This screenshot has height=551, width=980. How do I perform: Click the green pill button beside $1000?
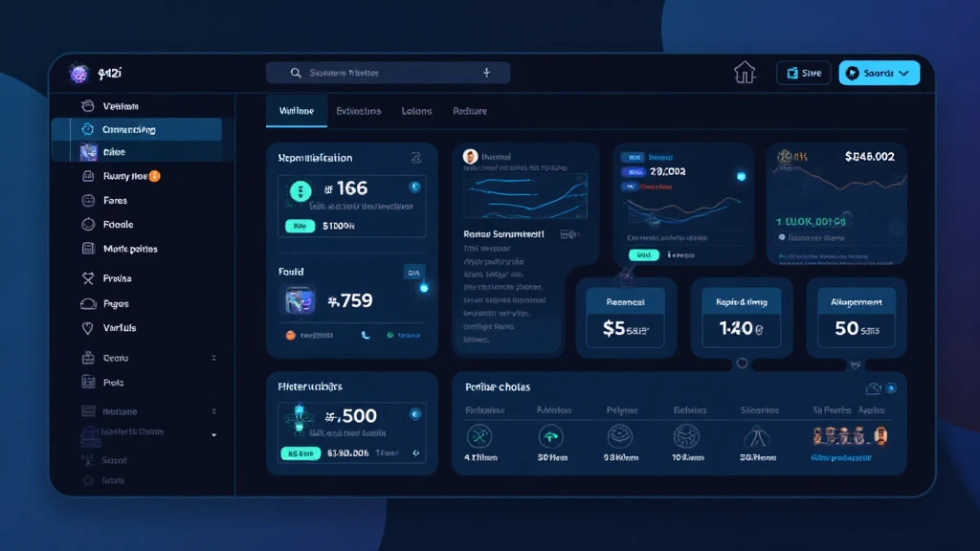pos(300,226)
